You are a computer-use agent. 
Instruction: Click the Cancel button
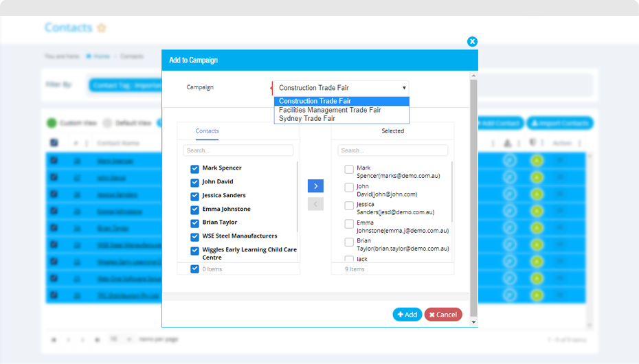pyautogui.click(x=443, y=315)
